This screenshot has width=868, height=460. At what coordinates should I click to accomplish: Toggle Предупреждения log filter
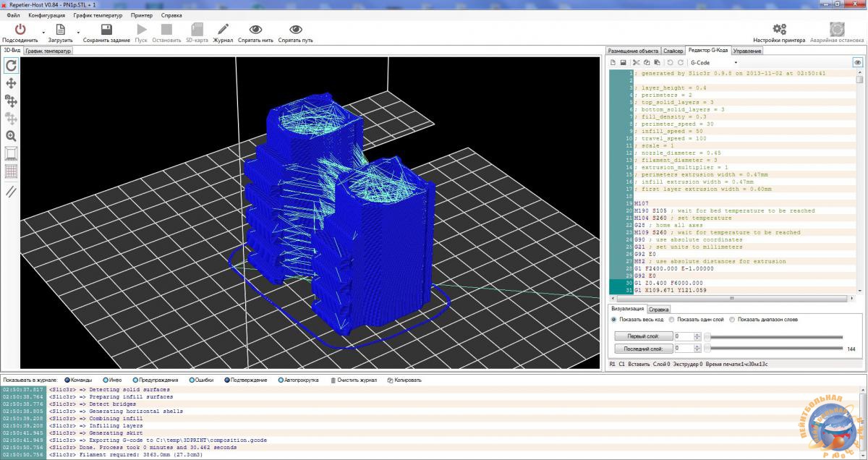154,380
